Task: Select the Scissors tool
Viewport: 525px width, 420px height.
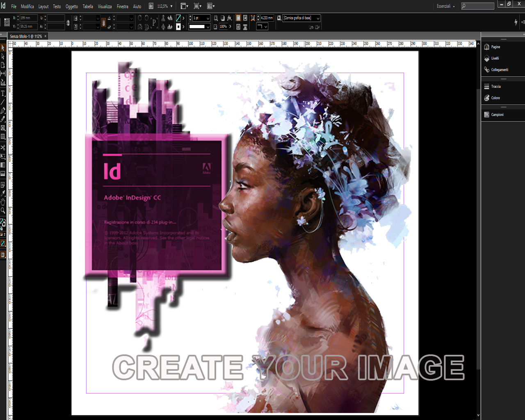Action: point(3,148)
